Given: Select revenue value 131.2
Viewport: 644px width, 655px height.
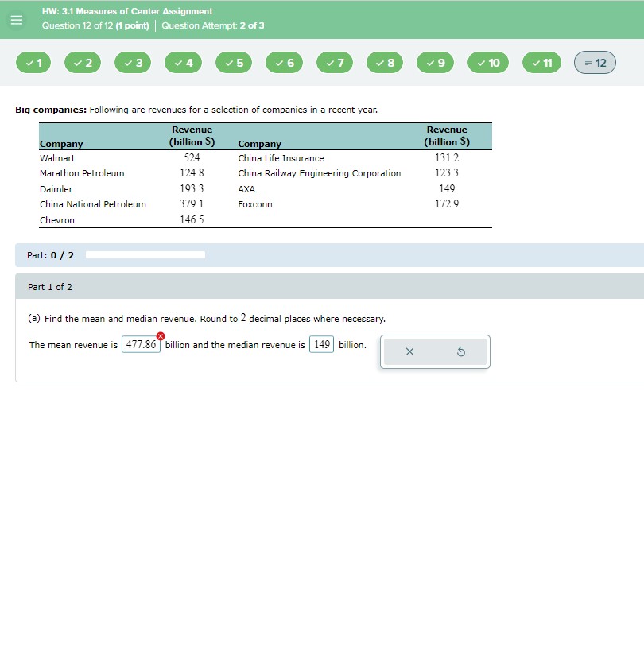Looking at the screenshot, I should coord(447,158).
